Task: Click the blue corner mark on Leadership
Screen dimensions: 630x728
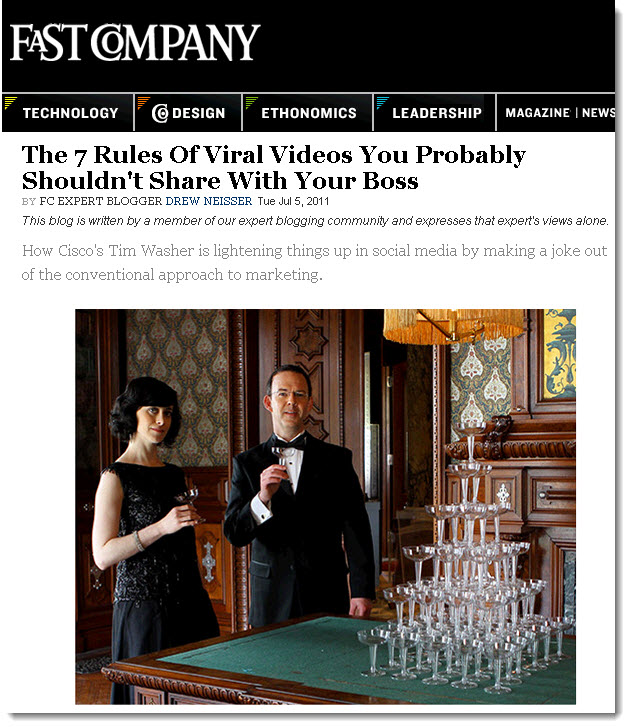Action: point(382,103)
